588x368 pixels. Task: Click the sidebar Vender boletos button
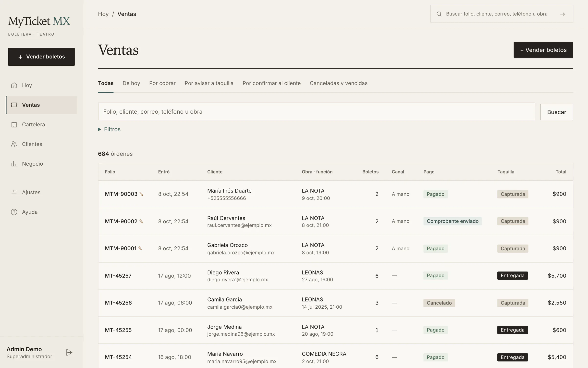pos(41,57)
